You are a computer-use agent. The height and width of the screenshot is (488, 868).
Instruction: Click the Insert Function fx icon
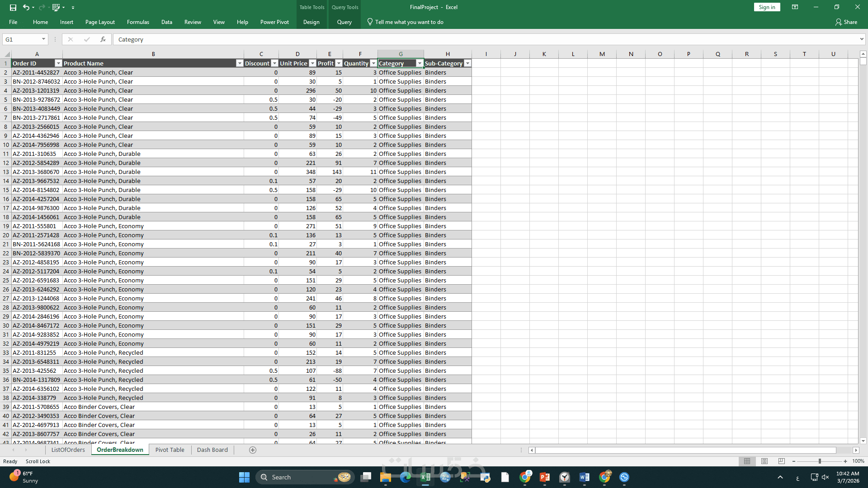pos(103,39)
